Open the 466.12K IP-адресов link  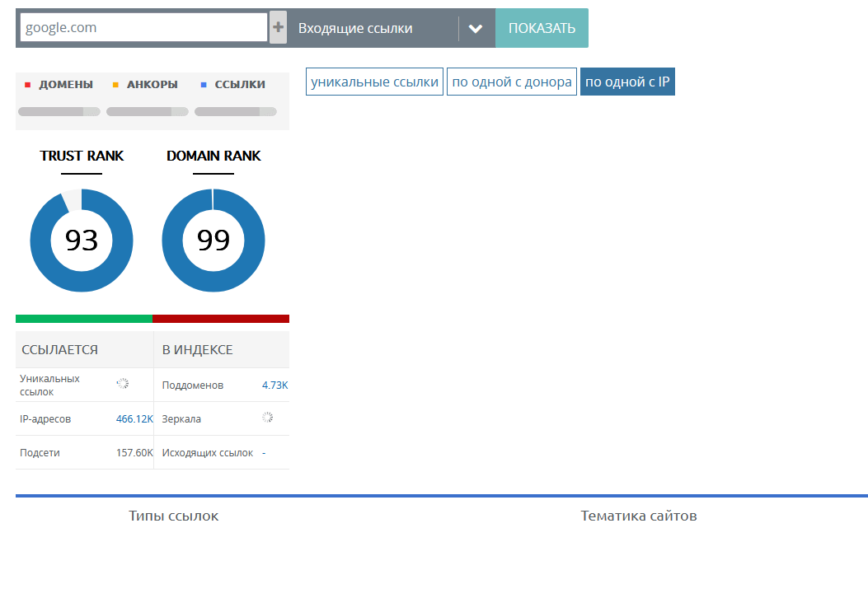tap(134, 419)
